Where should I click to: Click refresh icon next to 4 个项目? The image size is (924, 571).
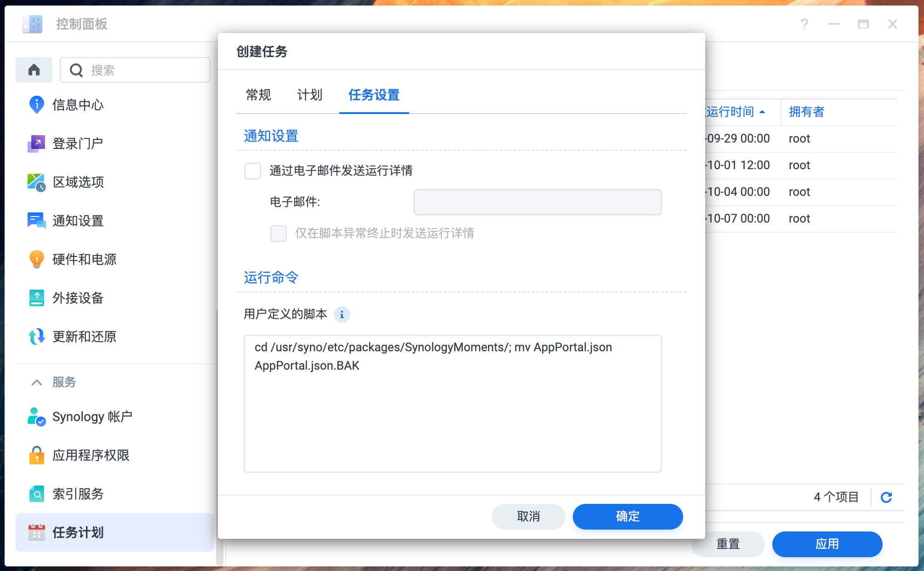point(886,497)
